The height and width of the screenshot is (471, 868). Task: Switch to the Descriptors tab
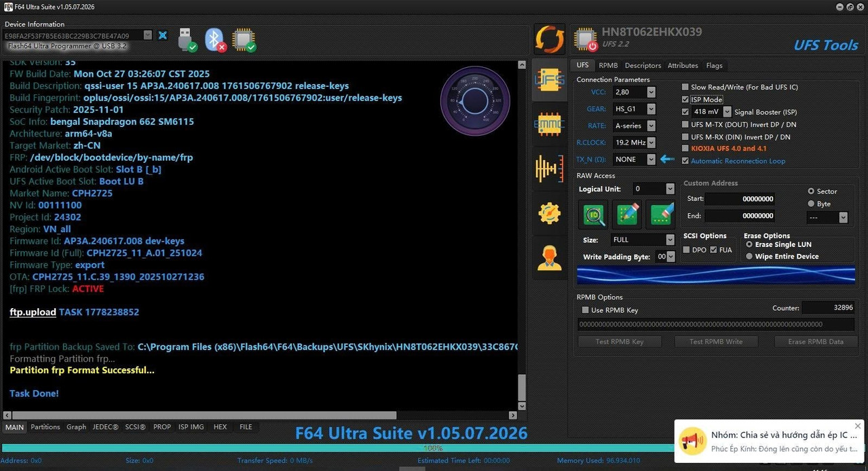coord(643,65)
